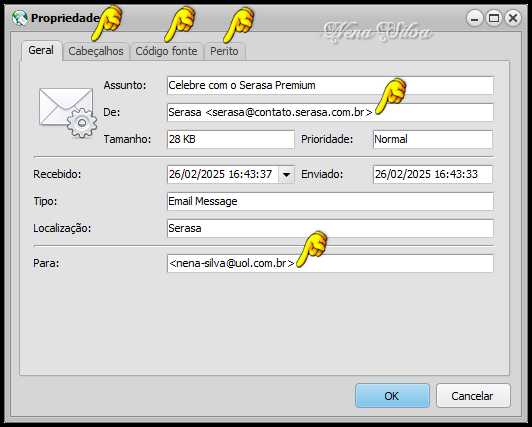
Task: Switch to the Cabeçalhos tab
Action: pyautogui.click(x=96, y=51)
